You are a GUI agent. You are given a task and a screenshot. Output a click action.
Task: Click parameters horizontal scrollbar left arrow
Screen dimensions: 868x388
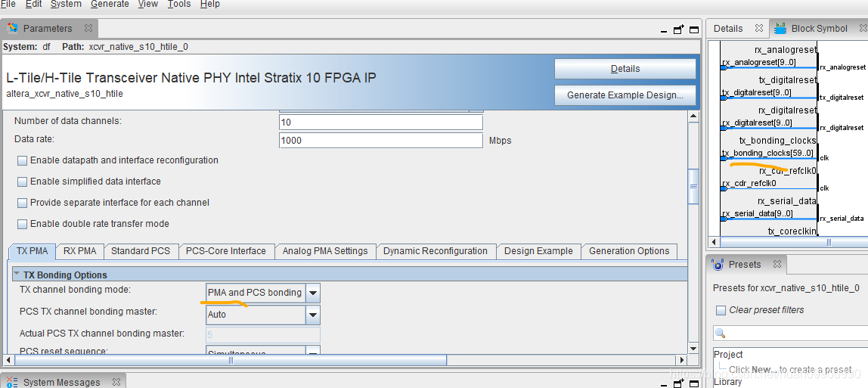[x=8, y=360]
